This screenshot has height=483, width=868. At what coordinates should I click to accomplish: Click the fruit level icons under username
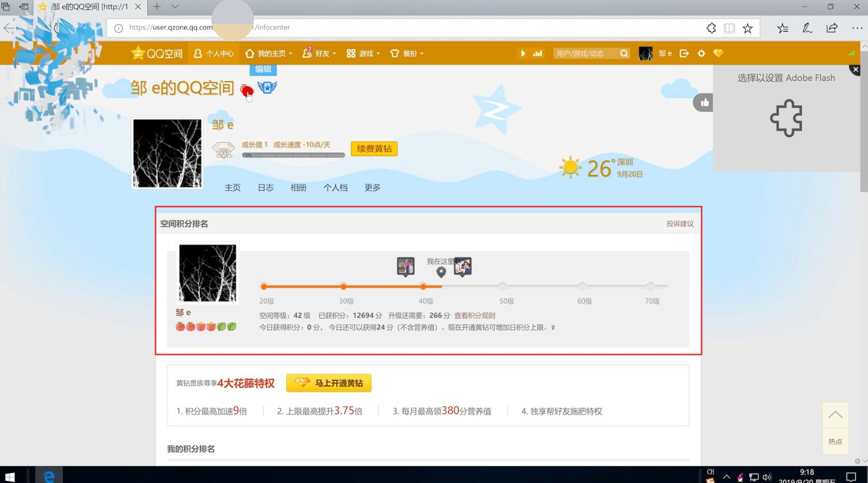point(206,326)
